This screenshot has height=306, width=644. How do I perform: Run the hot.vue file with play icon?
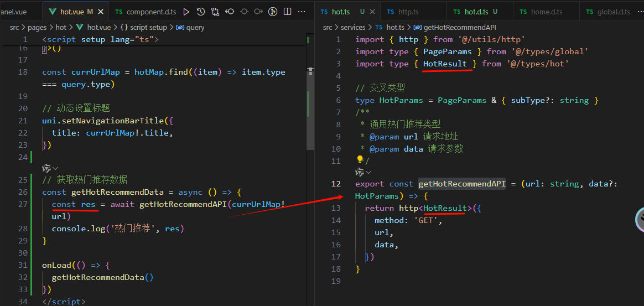coord(186,12)
